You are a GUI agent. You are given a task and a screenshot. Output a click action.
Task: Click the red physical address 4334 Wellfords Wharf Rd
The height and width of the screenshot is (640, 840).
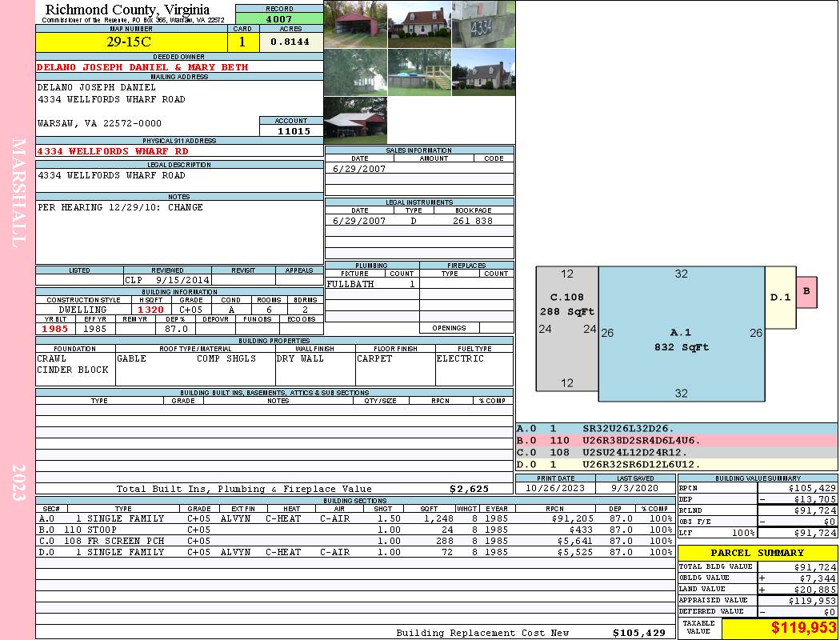pyautogui.click(x=114, y=150)
